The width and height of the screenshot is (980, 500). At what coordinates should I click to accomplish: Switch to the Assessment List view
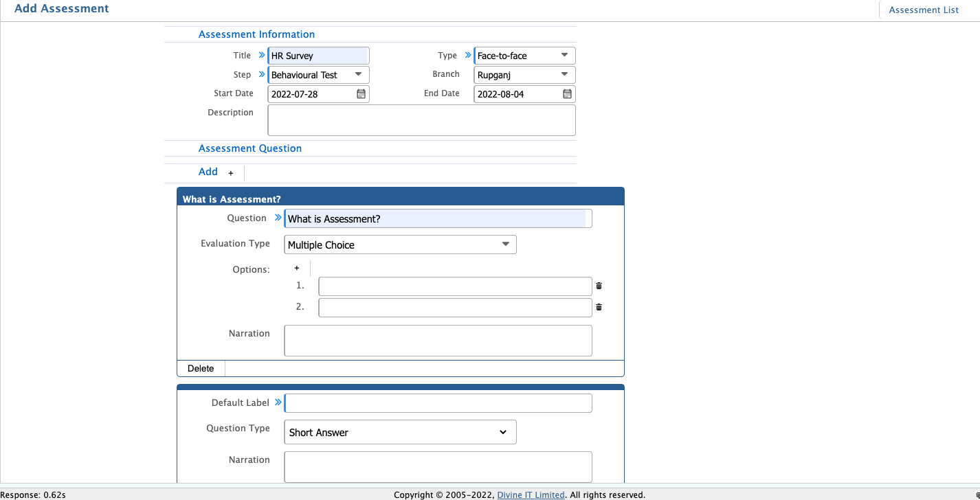[x=924, y=10]
